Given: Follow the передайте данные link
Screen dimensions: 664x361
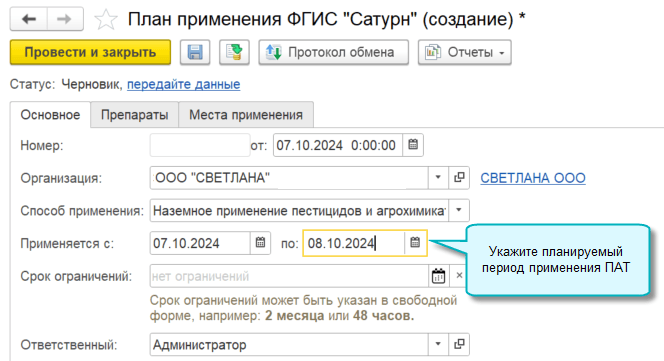Looking at the screenshot, I should tap(183, 84).
